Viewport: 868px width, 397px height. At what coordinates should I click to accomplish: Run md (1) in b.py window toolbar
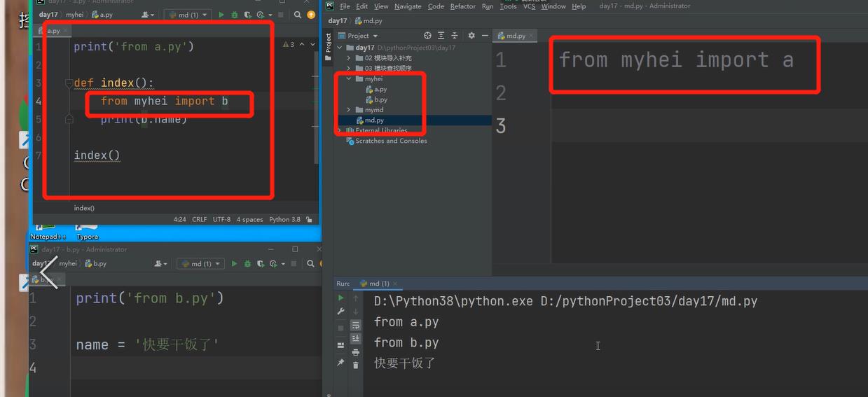coord(233,264)
